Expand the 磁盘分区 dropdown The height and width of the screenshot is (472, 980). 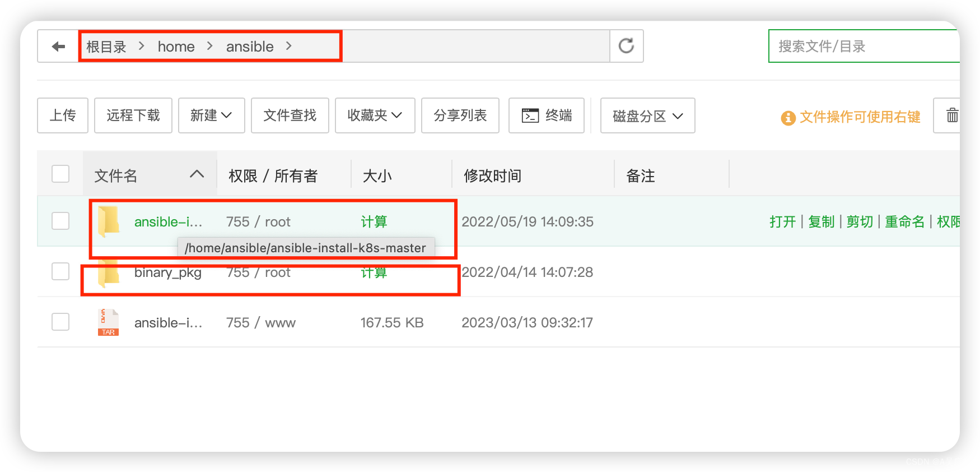[648, 115]
